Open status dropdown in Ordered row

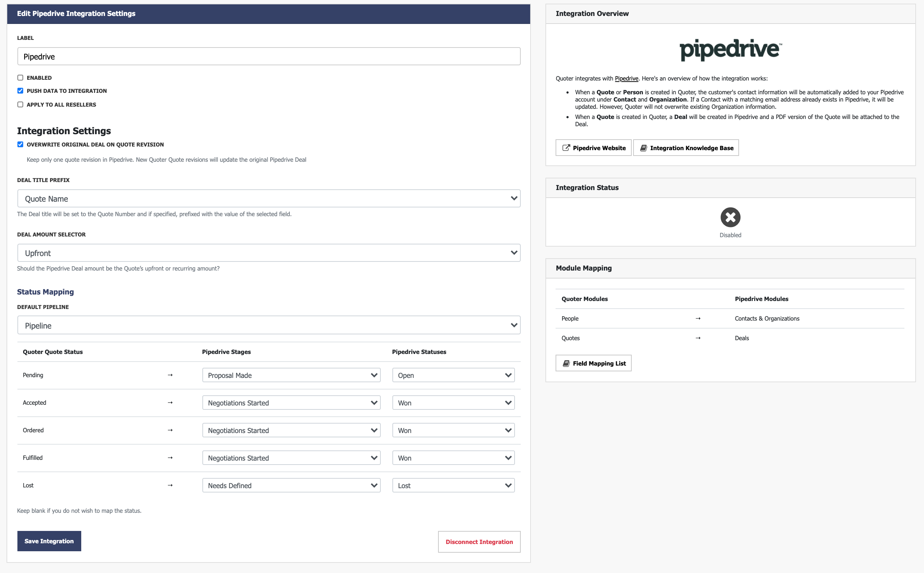(453, 430)
